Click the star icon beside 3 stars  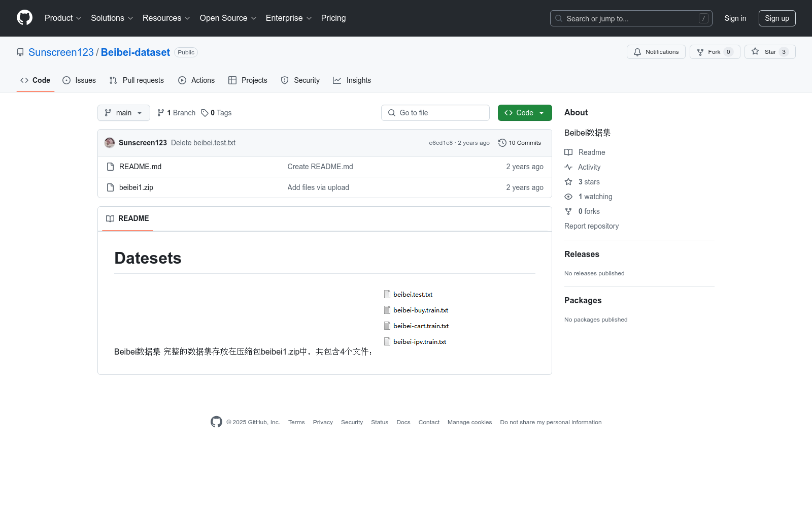point(568,182)
